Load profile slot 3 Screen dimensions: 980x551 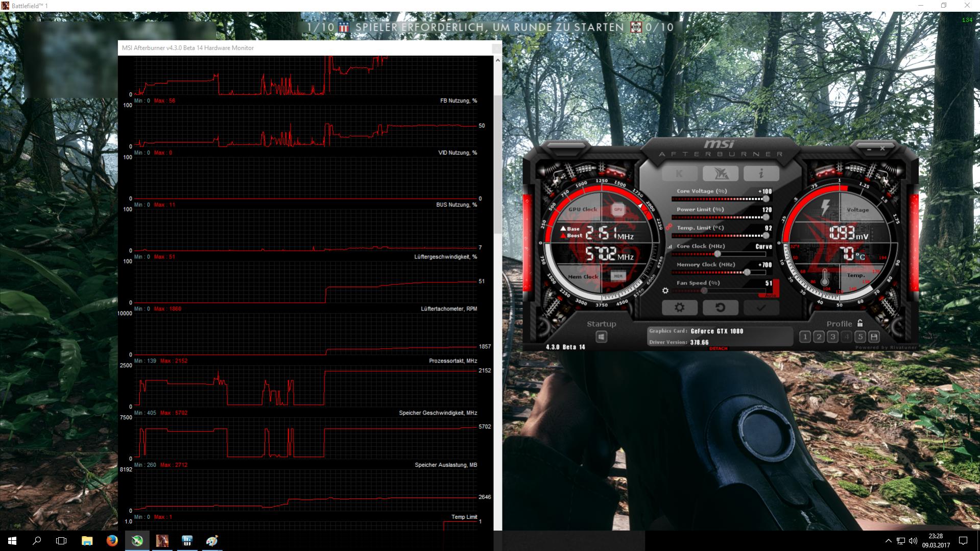tap(832, 337)
